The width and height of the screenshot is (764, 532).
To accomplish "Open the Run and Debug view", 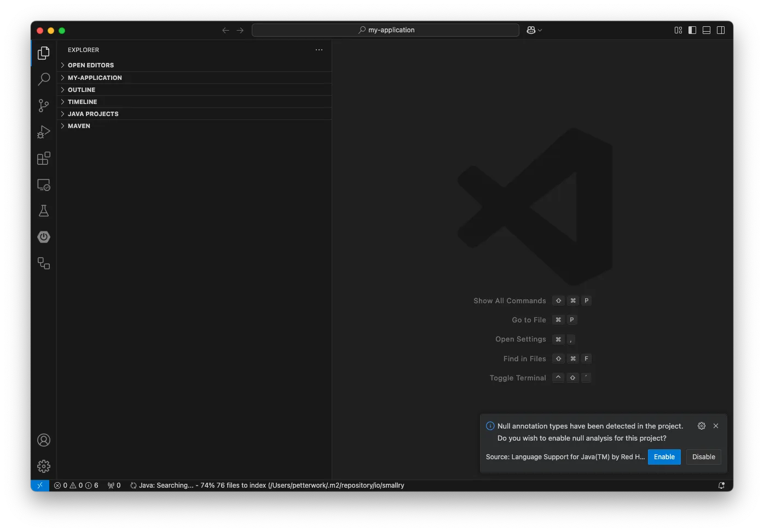I will click(x=44, y=131).
